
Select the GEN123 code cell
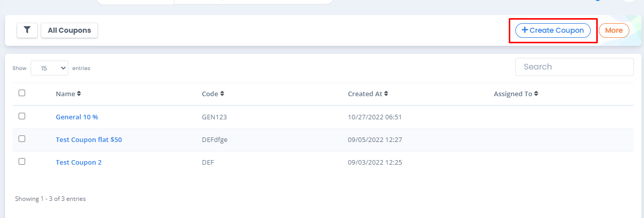coord(211,117)
